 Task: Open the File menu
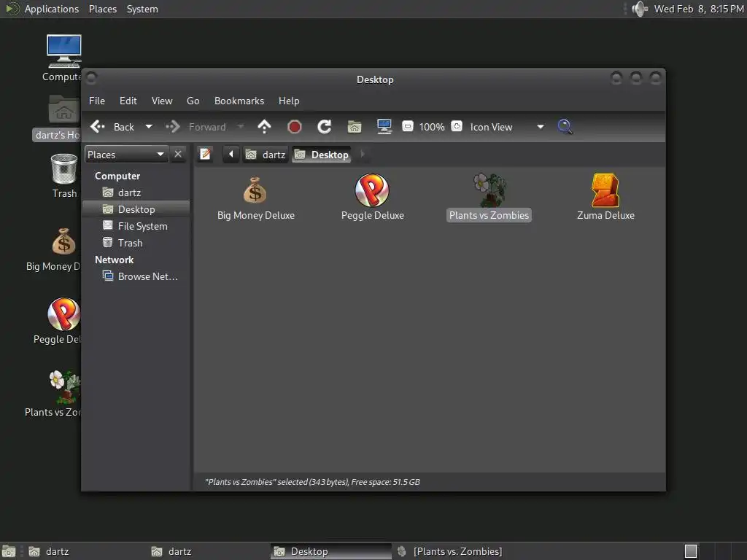97,101
